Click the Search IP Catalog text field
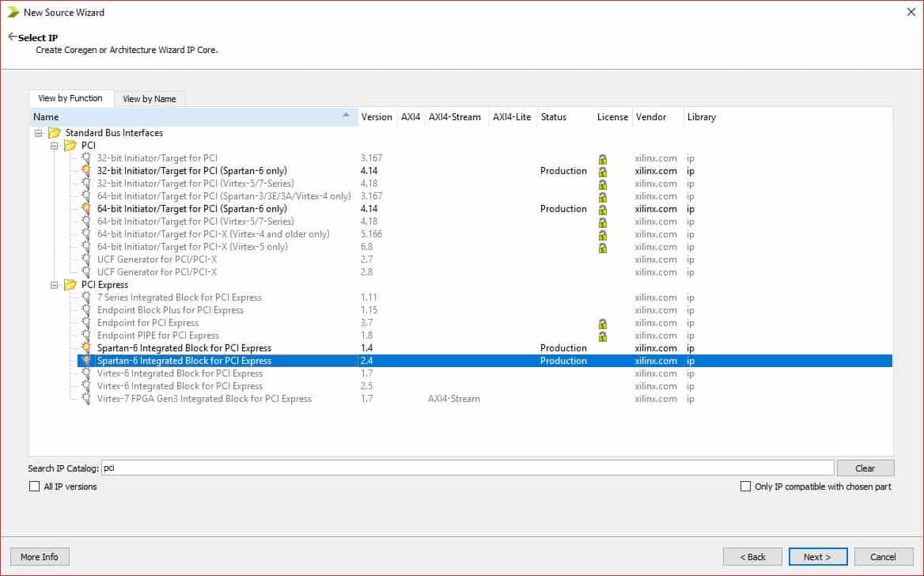 click(467, 468)
